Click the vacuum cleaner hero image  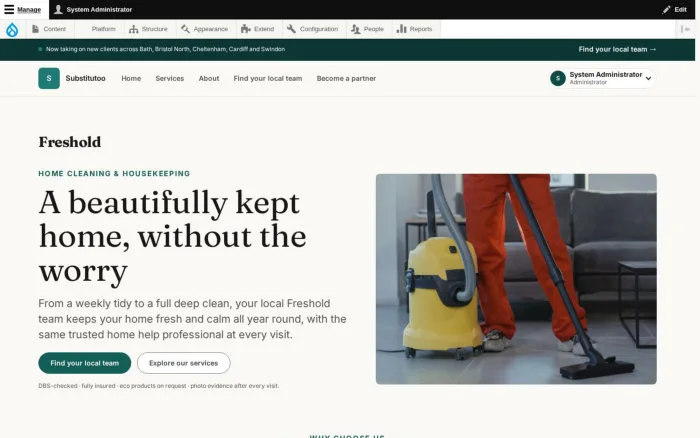coord(516,279)
